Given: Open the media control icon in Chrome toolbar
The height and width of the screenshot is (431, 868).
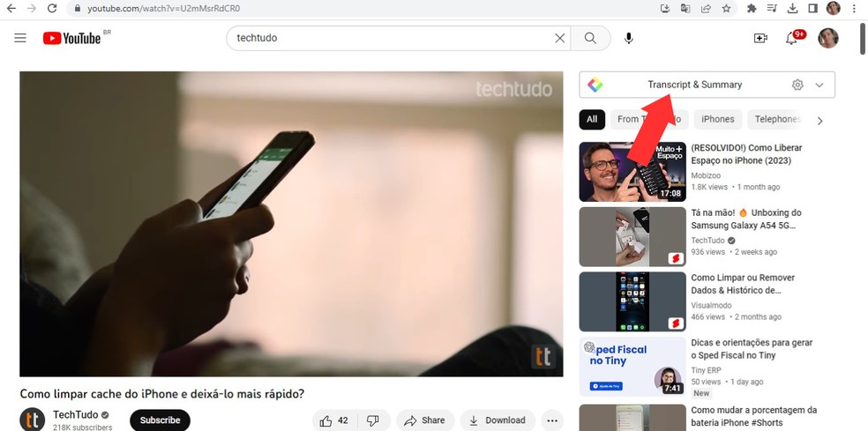Looking at the screenshot, I should pyautogui.click(x=772, y=8).
